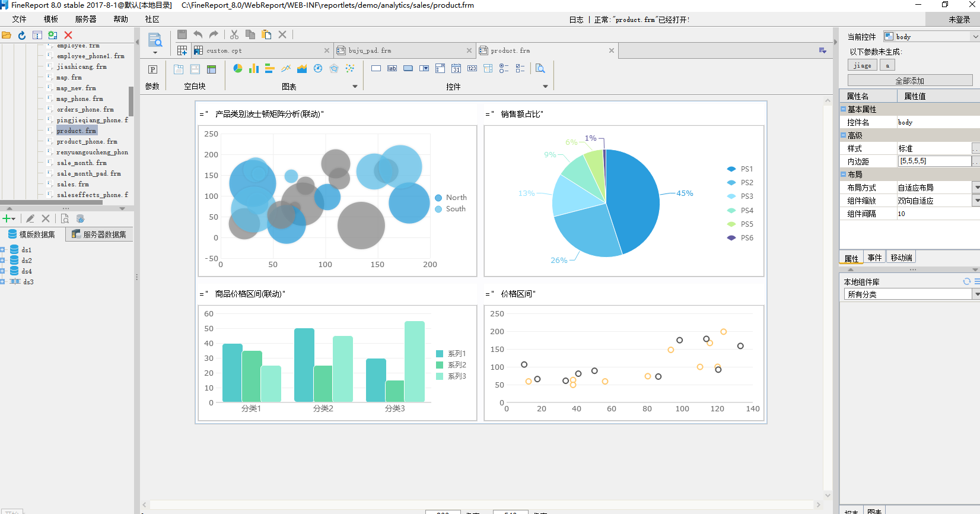The height and width of the screenshot is (514, 980).
Task: Insert a date picker widget
Action: [456, 68]
